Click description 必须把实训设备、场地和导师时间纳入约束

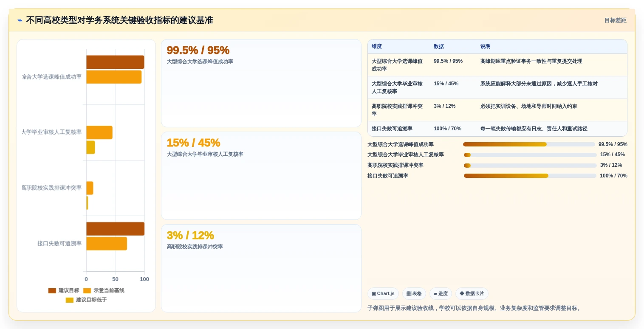coord(529,106)
